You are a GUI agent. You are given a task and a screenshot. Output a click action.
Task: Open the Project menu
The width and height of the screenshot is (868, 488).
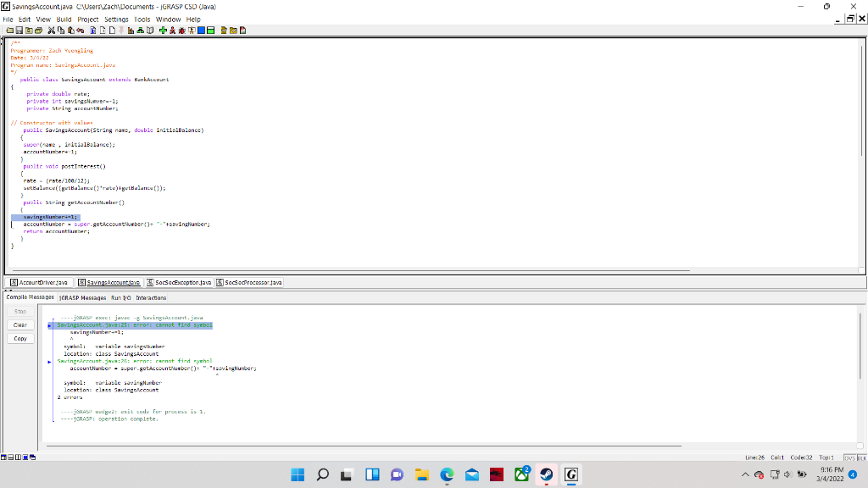click(88, 19)
